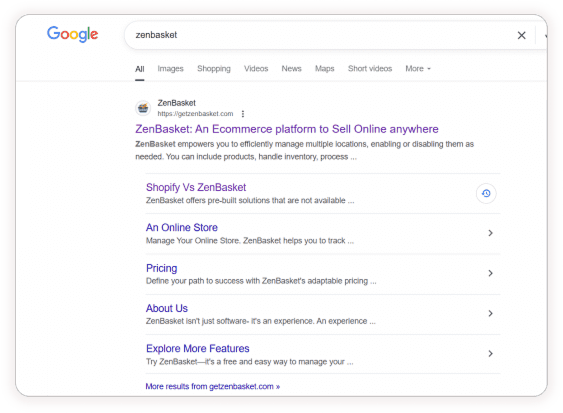Switch to the Shopping tab
The image size is (563, 413).
[x=214, y=69]
